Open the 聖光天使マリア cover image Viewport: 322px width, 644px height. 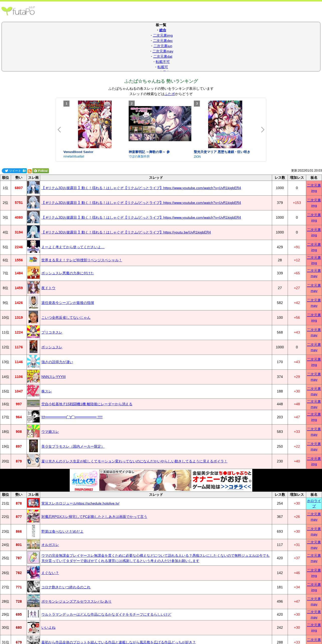pyautogui.click(x=225, y=124)
